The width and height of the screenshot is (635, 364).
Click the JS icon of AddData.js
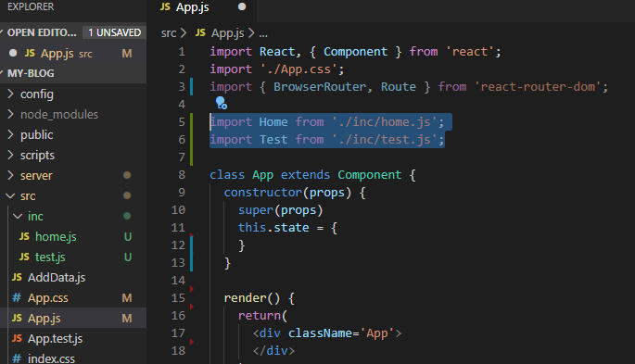17,277
